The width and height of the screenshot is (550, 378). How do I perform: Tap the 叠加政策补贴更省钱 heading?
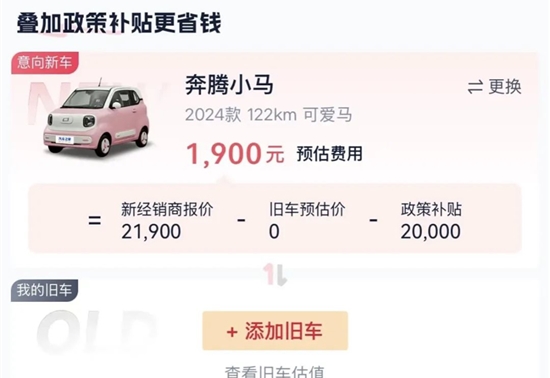(x=119, y=23)
